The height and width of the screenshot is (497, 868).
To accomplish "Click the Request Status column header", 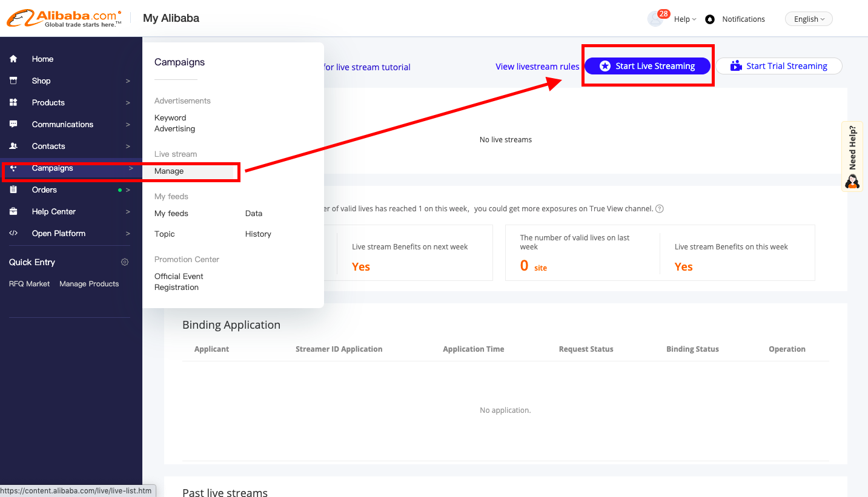I will pos(586,349).
